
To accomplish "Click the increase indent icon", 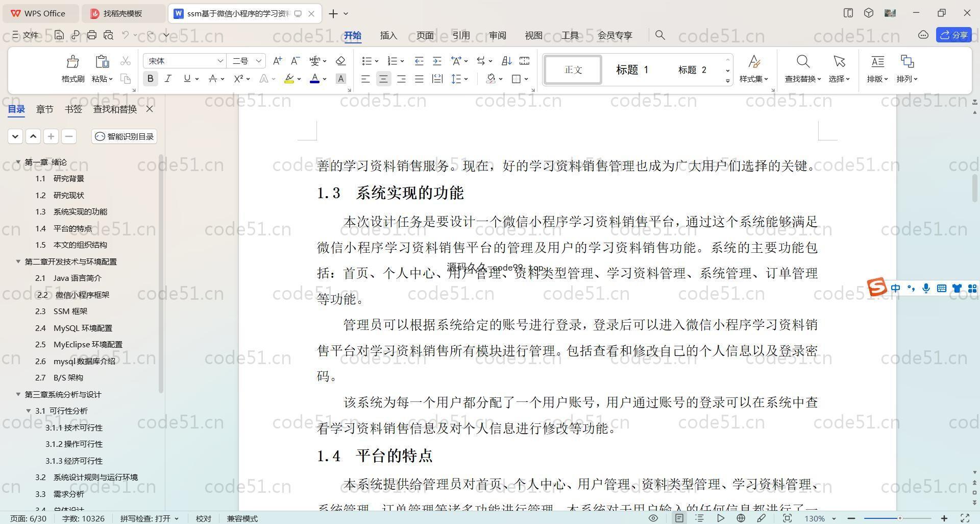I will tap(437, 61).
